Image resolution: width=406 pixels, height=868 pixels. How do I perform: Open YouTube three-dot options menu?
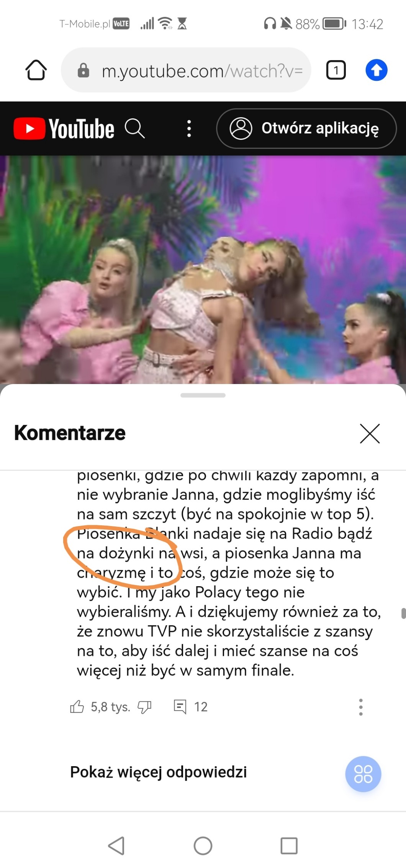(189, 128)
